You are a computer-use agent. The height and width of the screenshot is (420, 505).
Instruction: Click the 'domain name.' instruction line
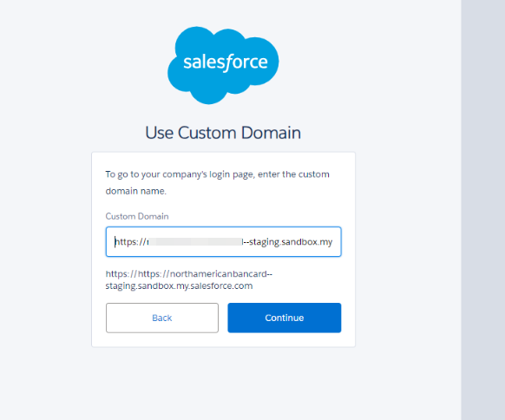coord(136,191)
